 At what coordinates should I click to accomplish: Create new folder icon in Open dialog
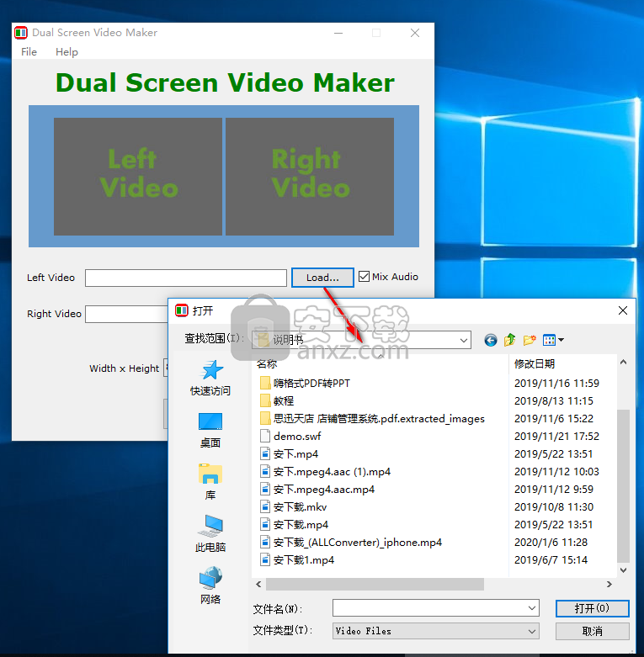tap(530, 340)
